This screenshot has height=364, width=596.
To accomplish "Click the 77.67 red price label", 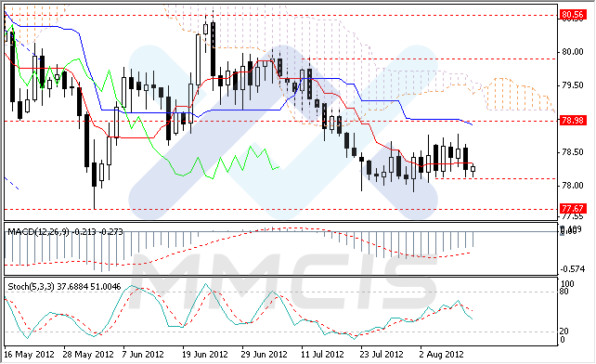I will pos(573,208).
